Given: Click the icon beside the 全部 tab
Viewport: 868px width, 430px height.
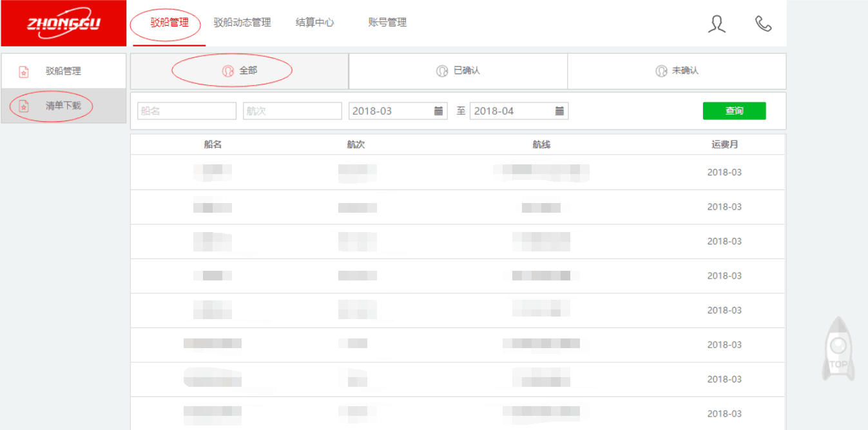Looking at the screenshot, I should [x=227, y=71].
